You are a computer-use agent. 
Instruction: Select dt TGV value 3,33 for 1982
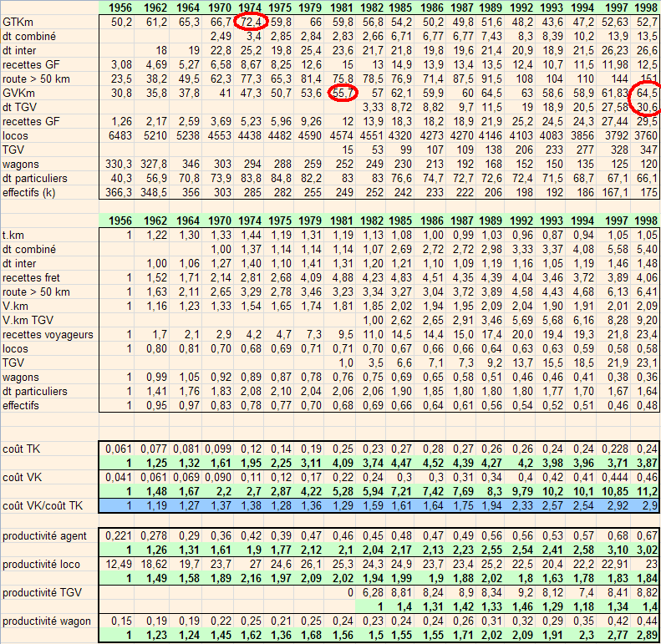373,108
